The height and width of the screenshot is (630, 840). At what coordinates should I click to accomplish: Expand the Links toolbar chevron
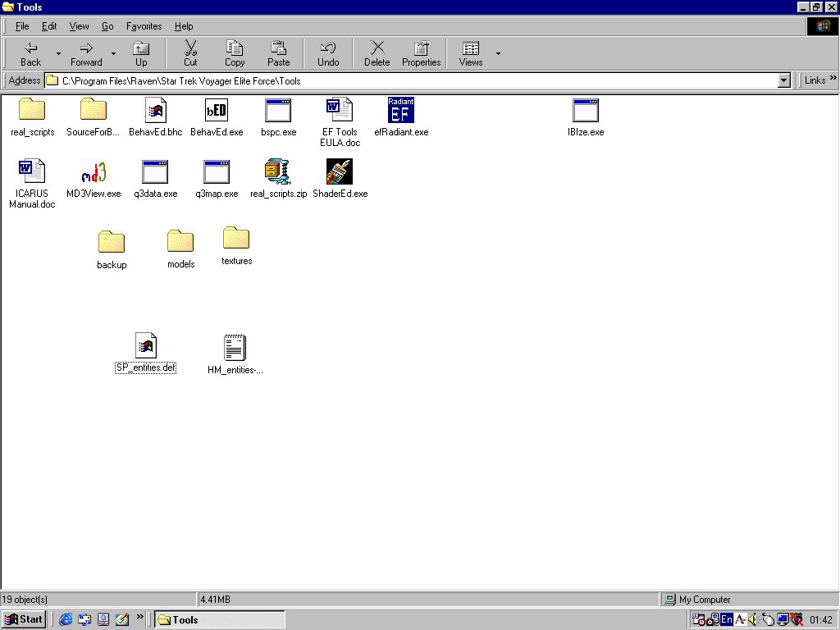tap(833, 78)
